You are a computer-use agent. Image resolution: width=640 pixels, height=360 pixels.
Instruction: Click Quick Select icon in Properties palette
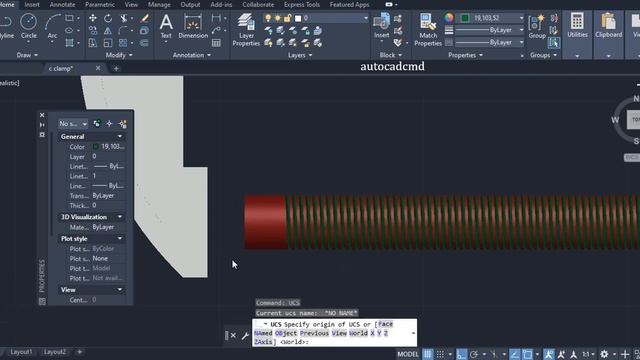122,124
